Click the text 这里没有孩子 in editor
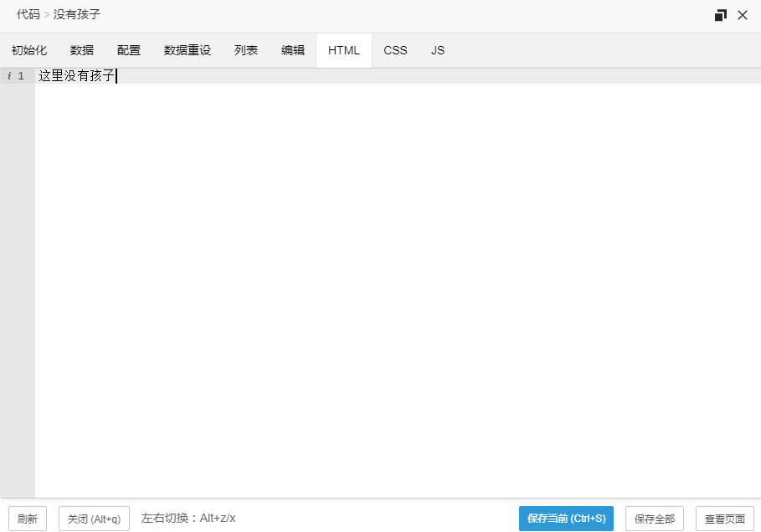The height and width of the screenshot is (532, 761). click(x=77, y=75)
